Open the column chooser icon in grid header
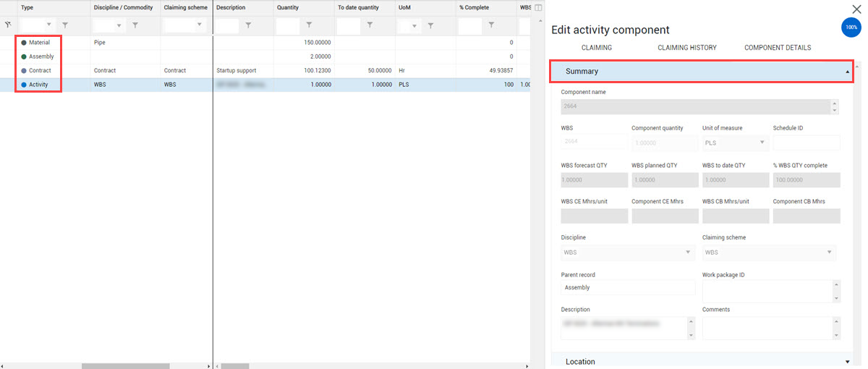Screen dimensions: 868x369 (x=537, y=8)
